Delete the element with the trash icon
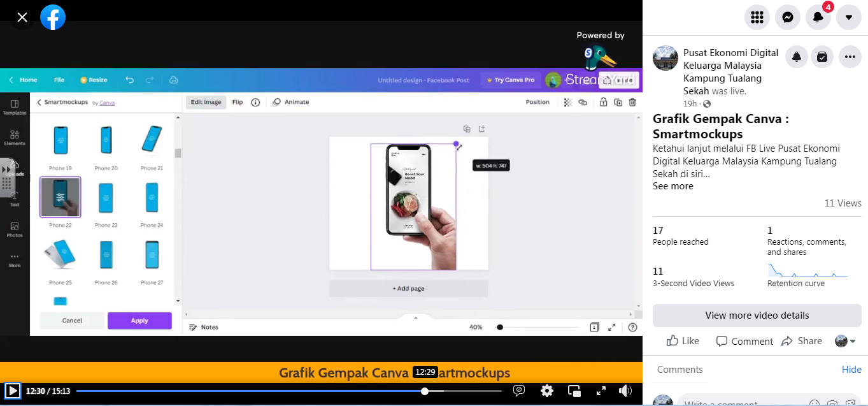The image size is (868, 406). pos(632,102)
